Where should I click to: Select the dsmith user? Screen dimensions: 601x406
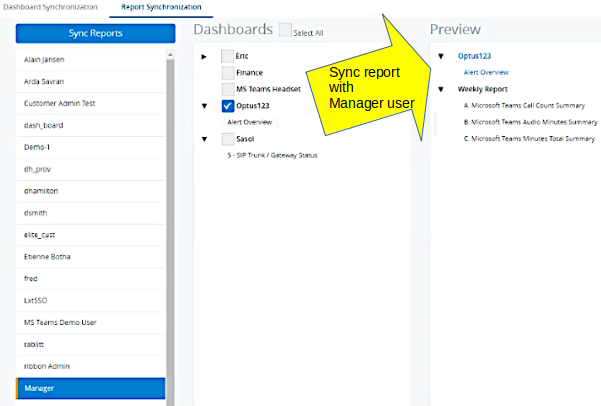[91, 212]
